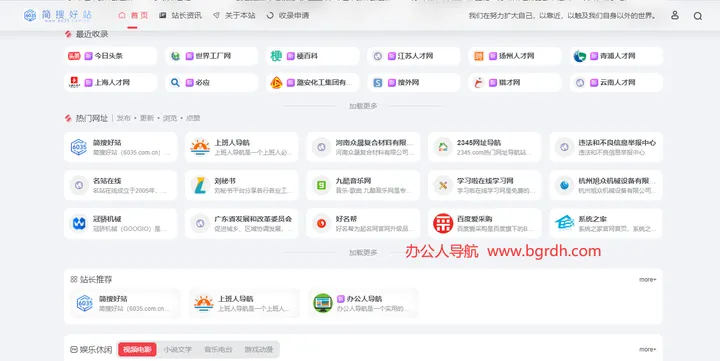This screenshot has width=720, height=361.
Task: Click the 最近收录 section heading
Action: pyautogui.click(x=92, y=34)
